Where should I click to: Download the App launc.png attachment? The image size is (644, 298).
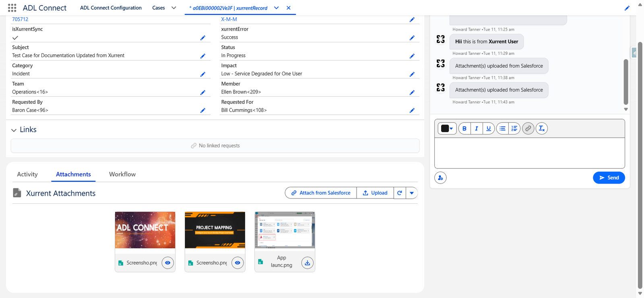click(308, 263)
